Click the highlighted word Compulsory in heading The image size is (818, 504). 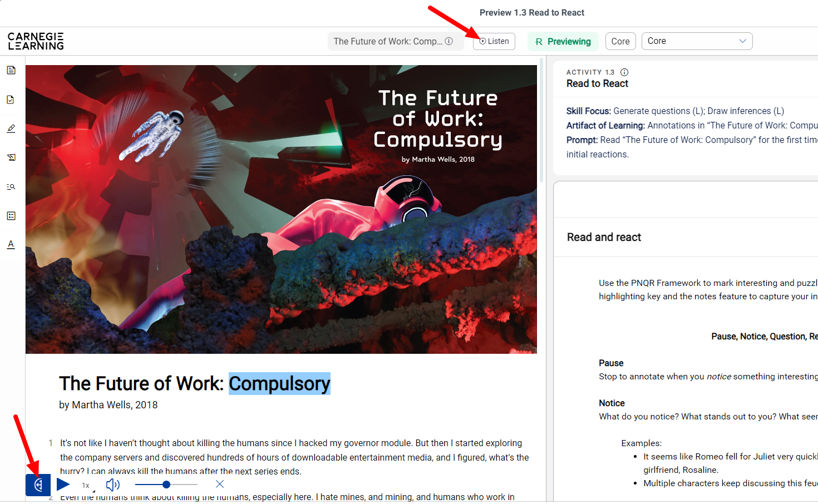coord(279,384)
